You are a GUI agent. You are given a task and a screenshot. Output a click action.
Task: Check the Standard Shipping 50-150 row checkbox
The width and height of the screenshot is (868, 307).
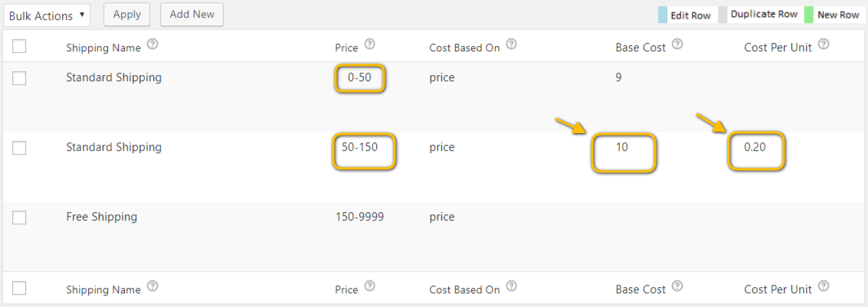point(19,148)
